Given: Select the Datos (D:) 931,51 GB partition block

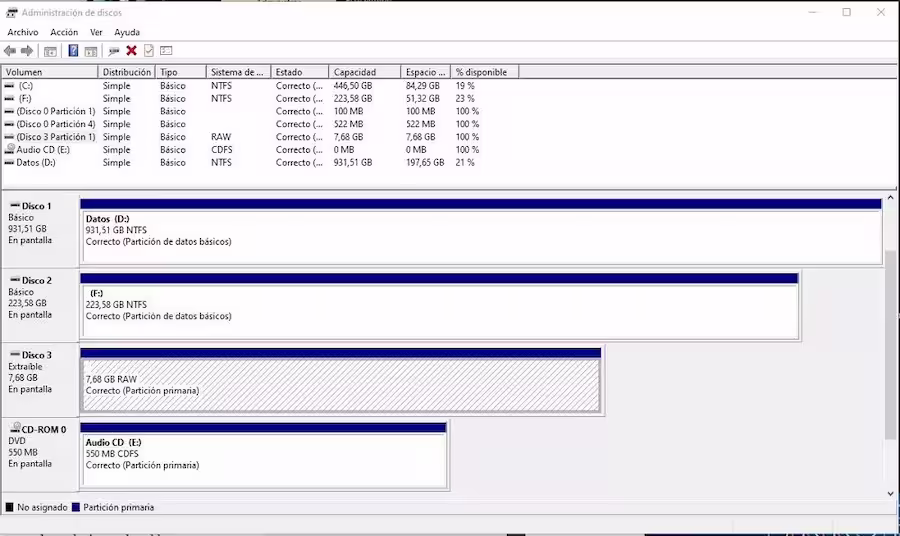Looking at the screenshot, I should pos(481,232).
